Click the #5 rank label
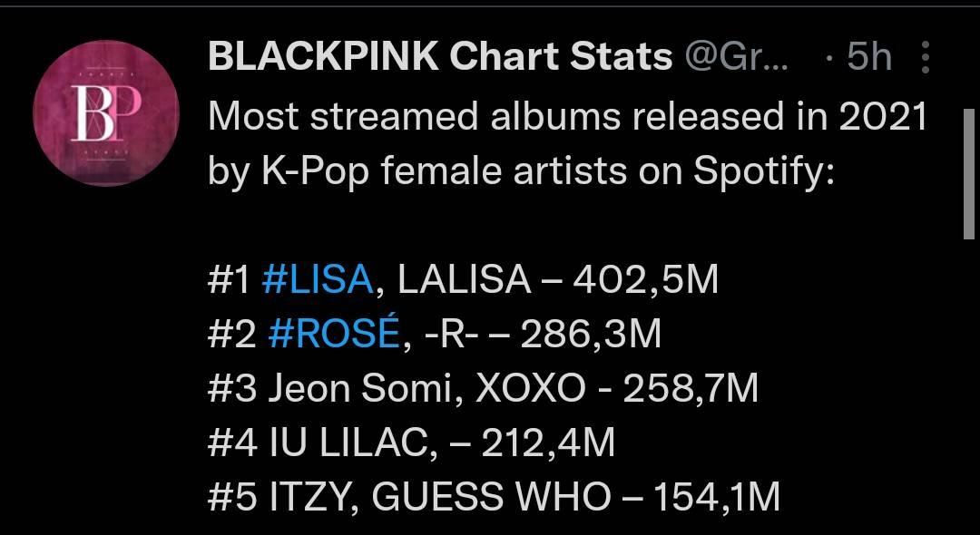This screenshot has height=535, width=980. [232, 498]
